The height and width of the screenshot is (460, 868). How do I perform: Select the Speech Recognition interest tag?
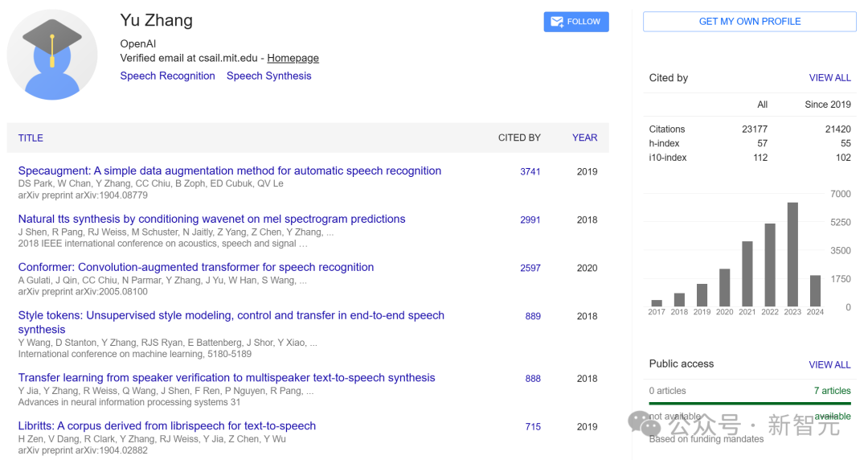(x=167, y=76)
